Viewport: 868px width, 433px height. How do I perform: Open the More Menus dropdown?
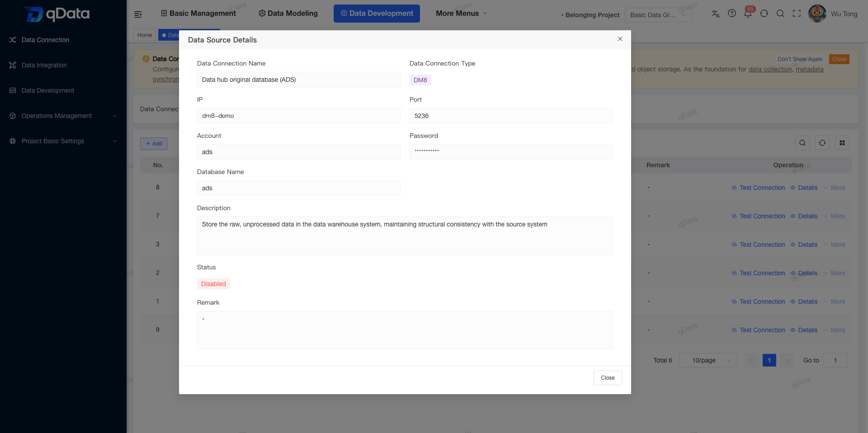462,14
